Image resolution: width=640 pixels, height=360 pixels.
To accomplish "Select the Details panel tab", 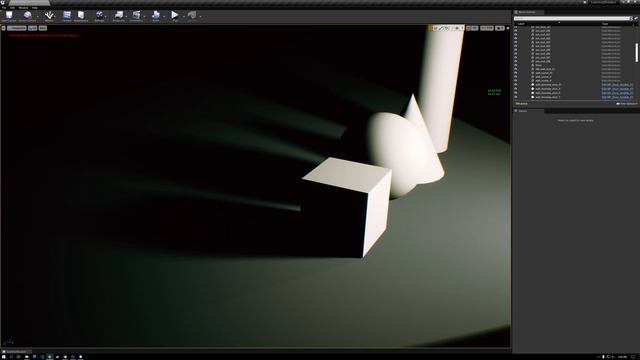I will pyautogui.click(x=528, y=111).
